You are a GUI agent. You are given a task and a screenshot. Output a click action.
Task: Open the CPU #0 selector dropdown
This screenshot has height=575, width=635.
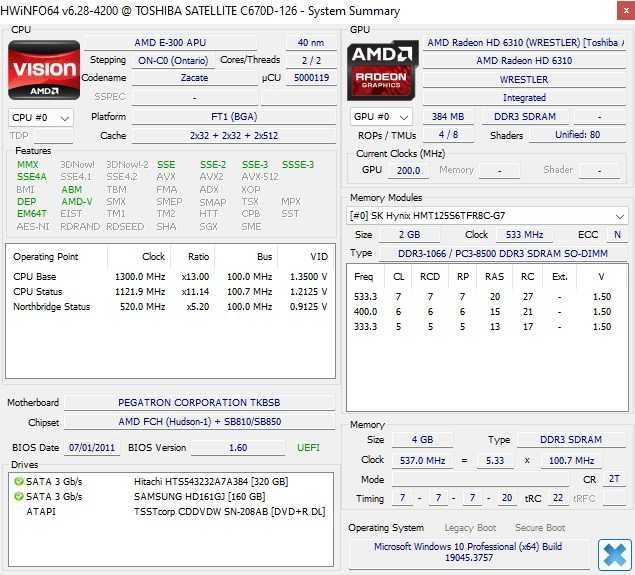click(40, 118)
